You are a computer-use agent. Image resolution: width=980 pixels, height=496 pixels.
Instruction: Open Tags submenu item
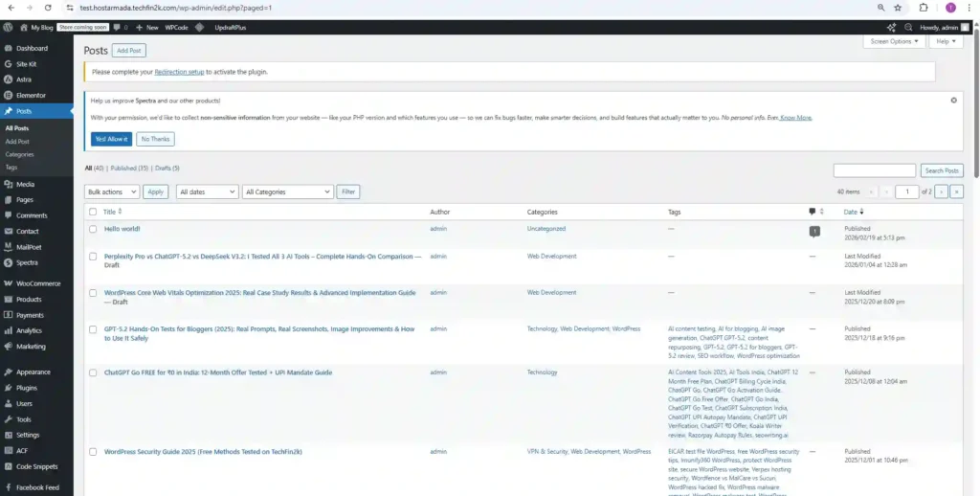11,167
